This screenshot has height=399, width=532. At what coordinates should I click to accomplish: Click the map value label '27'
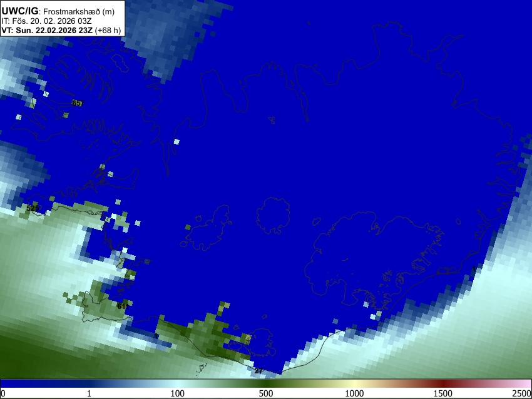click(258, 371)
